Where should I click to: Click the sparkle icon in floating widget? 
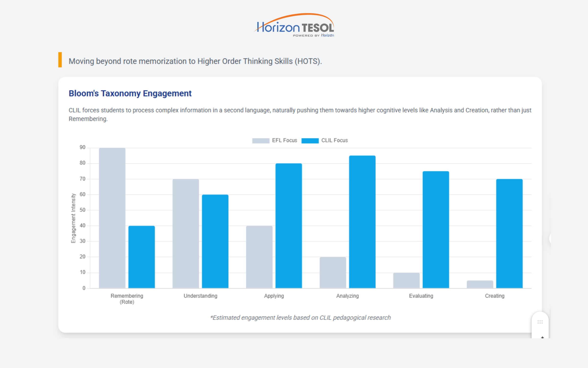click(542, 337)
